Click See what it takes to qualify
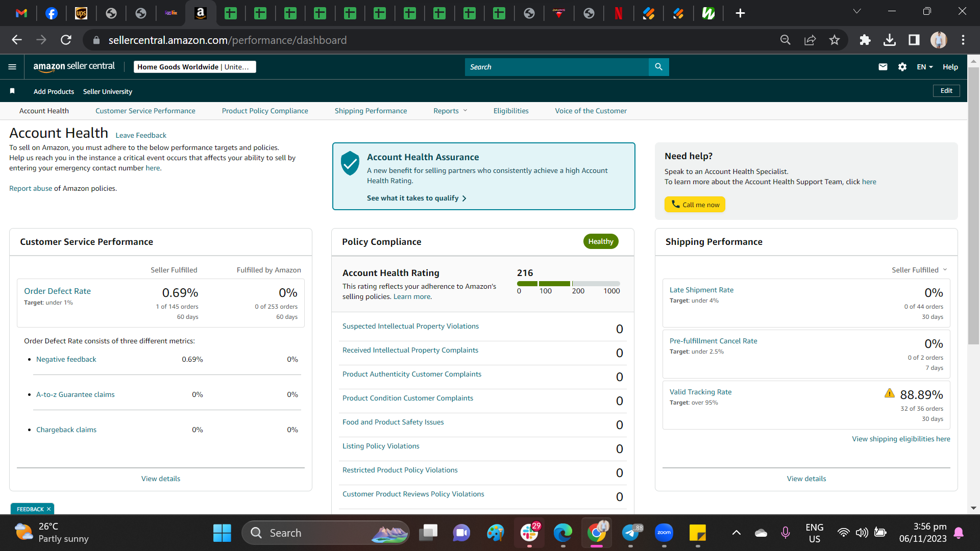 click(x=416, y=198)
